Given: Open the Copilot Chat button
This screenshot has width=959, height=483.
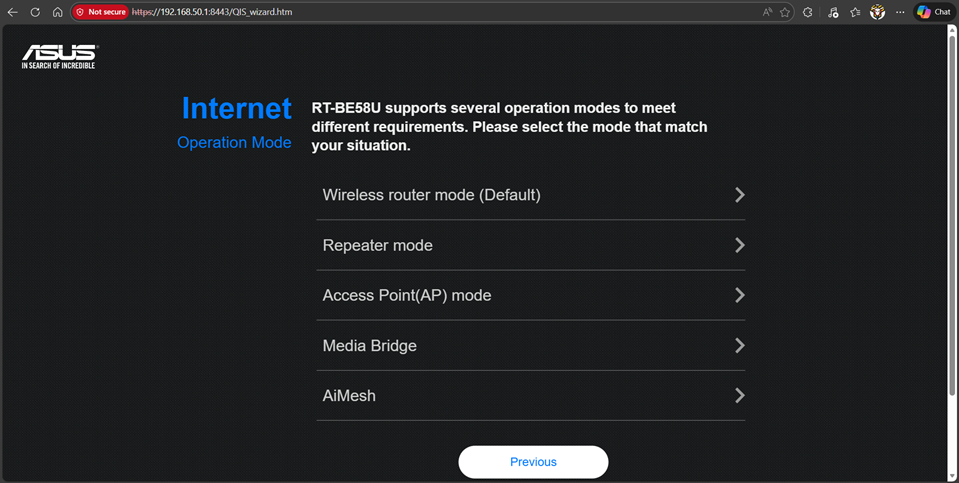Looking at the screenshot, I should pyautogui.click(x=934, y=12).
